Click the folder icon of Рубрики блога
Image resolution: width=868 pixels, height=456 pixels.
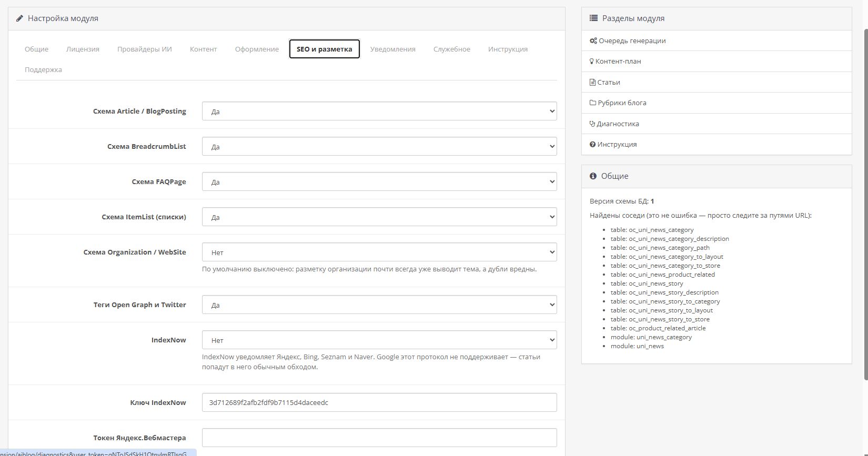click(593, 103)
